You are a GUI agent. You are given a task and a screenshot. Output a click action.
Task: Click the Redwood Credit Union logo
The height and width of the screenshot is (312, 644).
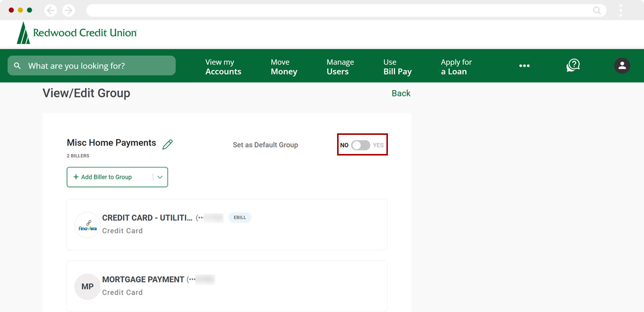pos(76,33)
